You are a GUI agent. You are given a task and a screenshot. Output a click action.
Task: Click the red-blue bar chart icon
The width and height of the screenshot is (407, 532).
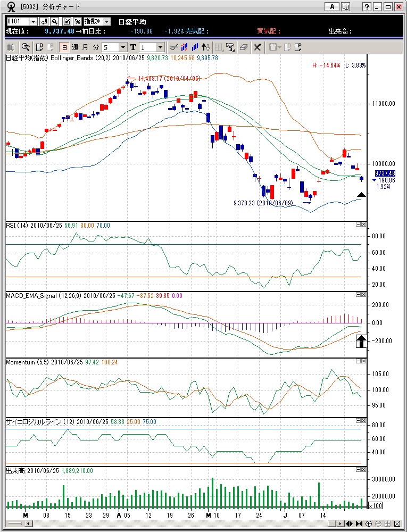point(184,47)
